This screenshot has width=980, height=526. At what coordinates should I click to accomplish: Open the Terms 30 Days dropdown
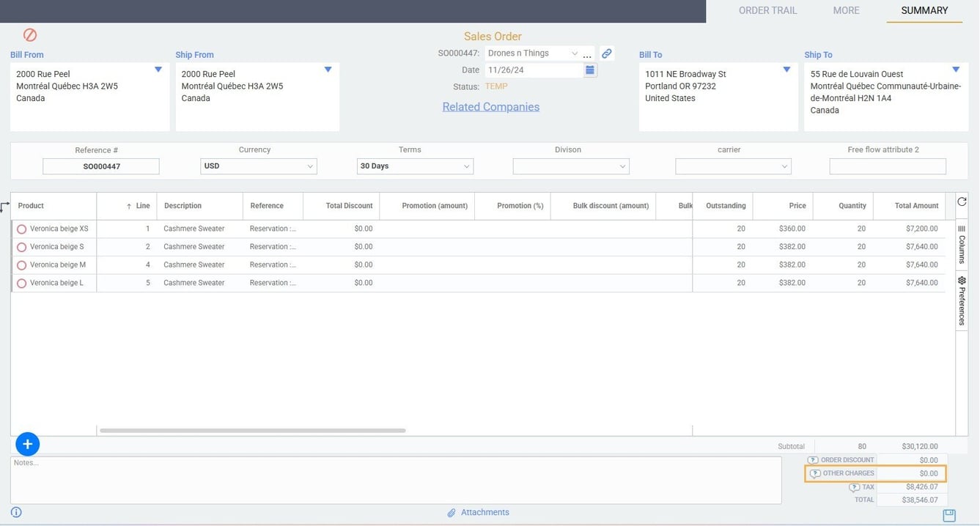click(x=415, y=166)
